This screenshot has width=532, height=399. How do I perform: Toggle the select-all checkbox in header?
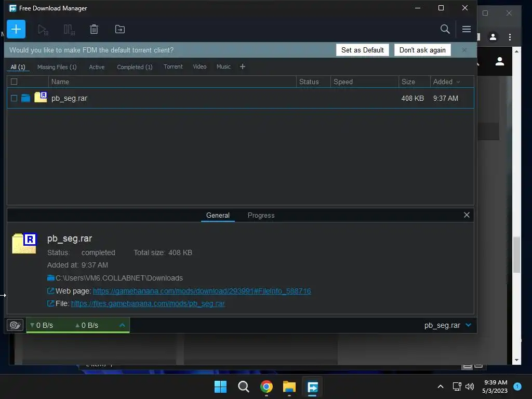tap(14, 82)
